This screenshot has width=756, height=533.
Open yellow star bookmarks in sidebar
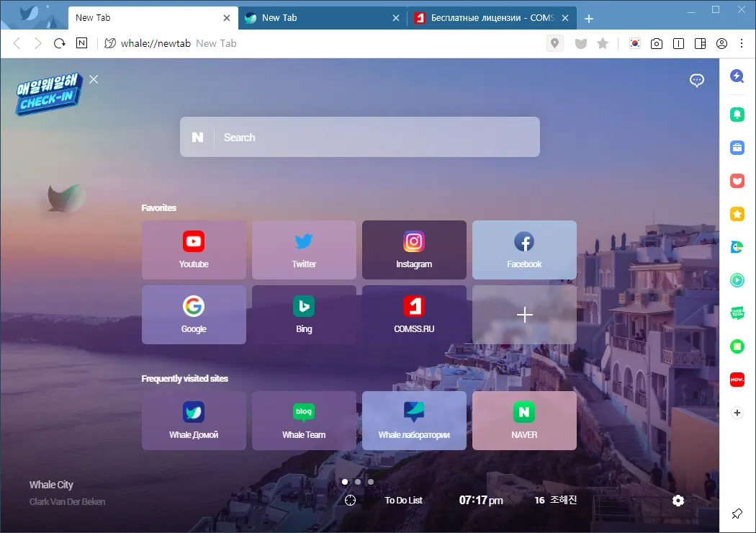737,214
